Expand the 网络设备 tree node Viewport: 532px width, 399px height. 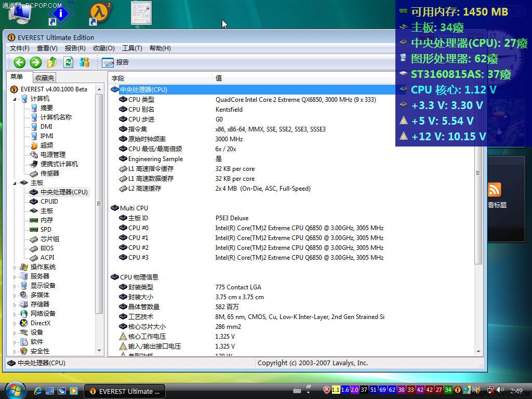15,314
